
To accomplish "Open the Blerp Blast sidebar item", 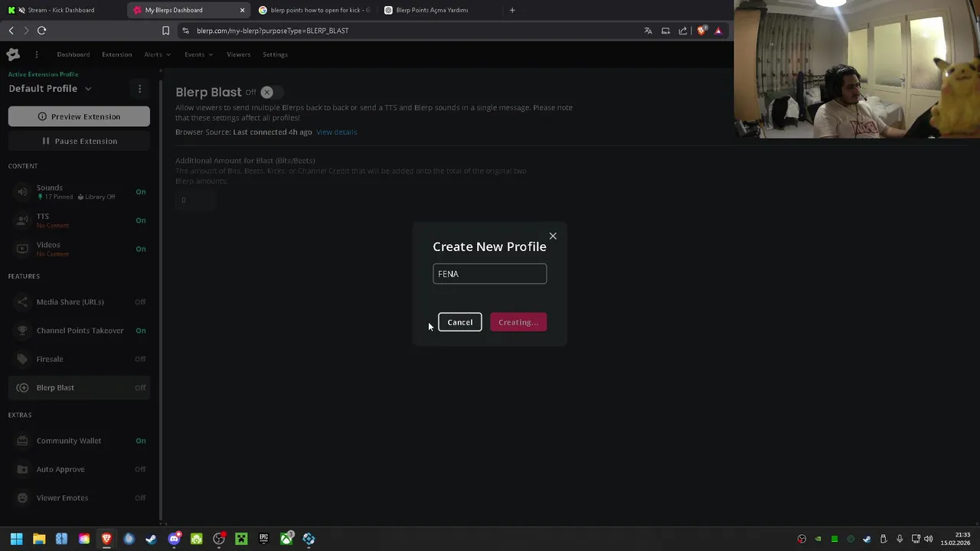I will [79, 388].
